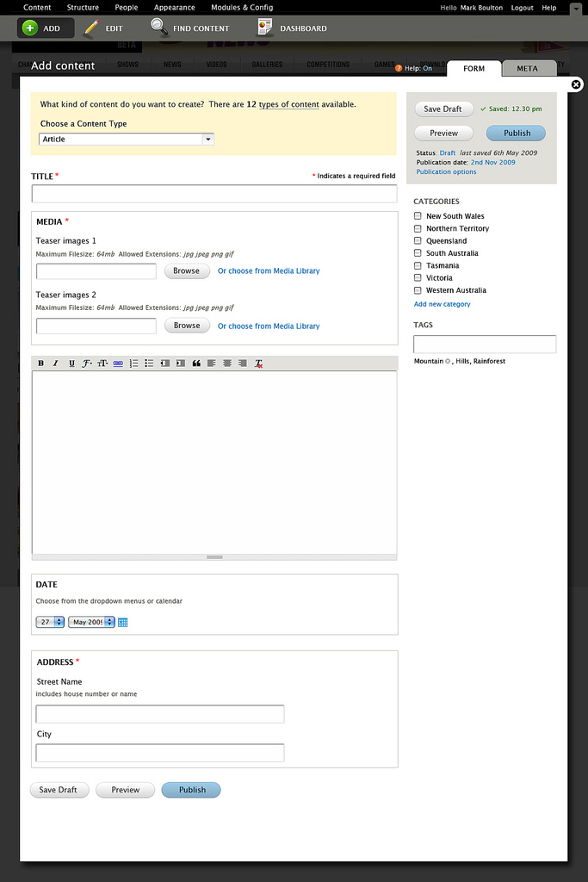588x882 pixels.
Task: Choose from Media Library for Teaser images 1
Action: tap(269, 271)
